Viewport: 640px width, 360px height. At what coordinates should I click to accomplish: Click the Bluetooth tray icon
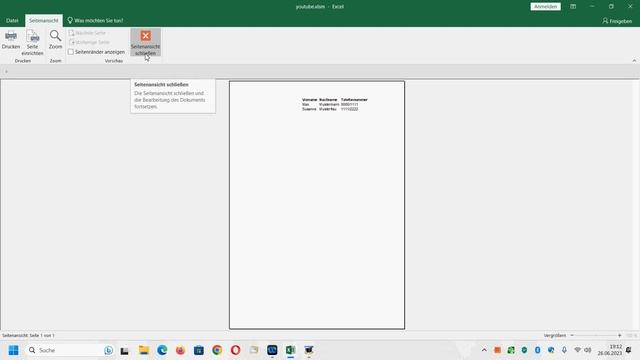point(538,350)
